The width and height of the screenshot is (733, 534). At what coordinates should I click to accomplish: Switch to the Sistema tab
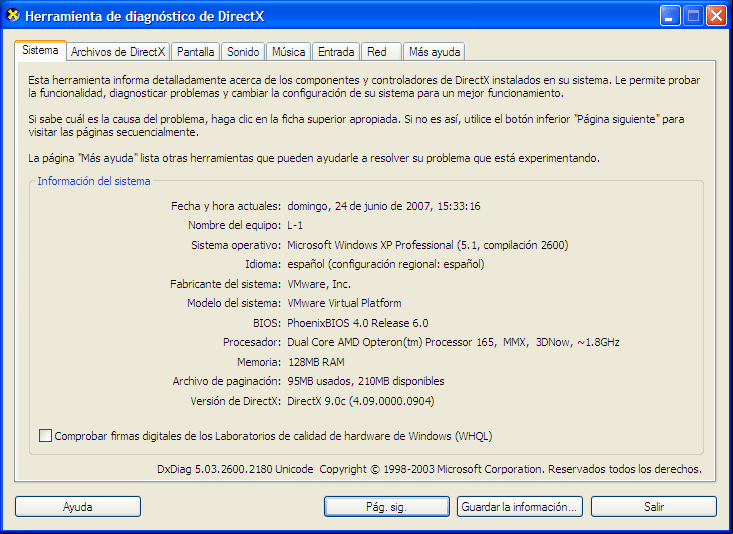40,50
